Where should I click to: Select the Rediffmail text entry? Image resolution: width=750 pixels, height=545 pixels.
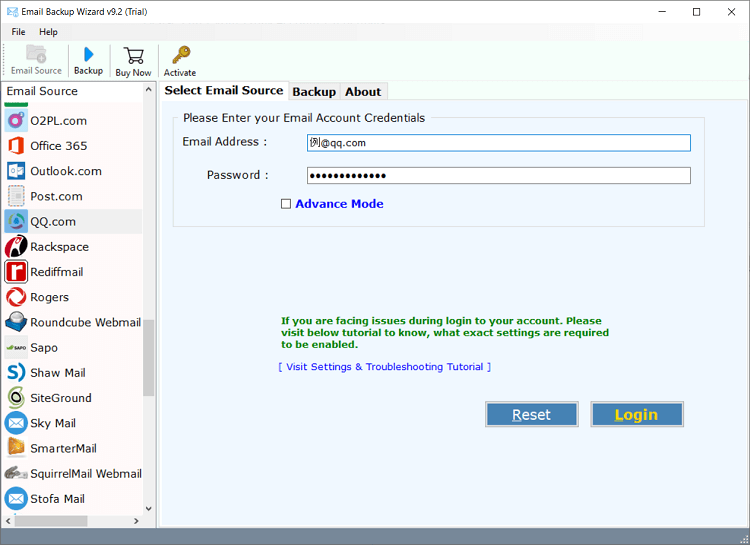[x=56, y=272]
